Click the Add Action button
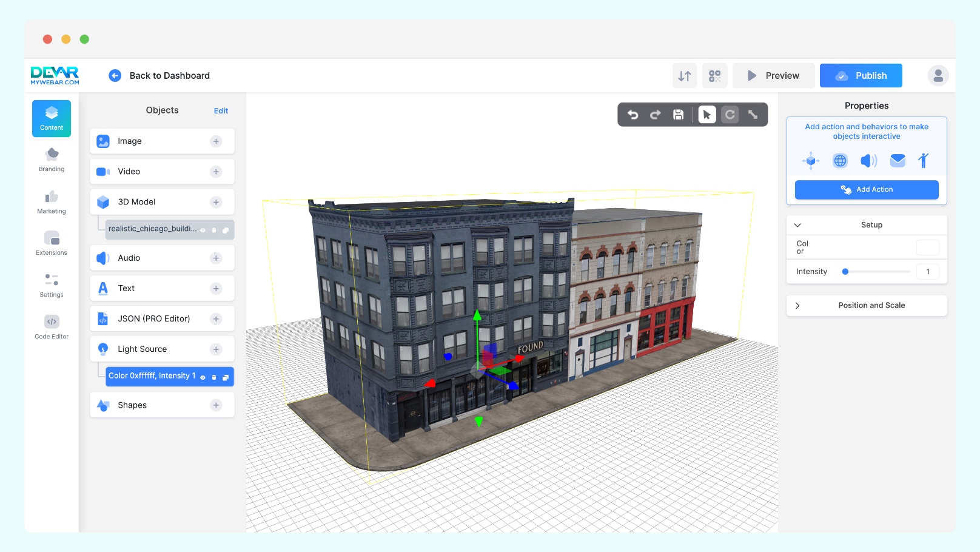 867,190
